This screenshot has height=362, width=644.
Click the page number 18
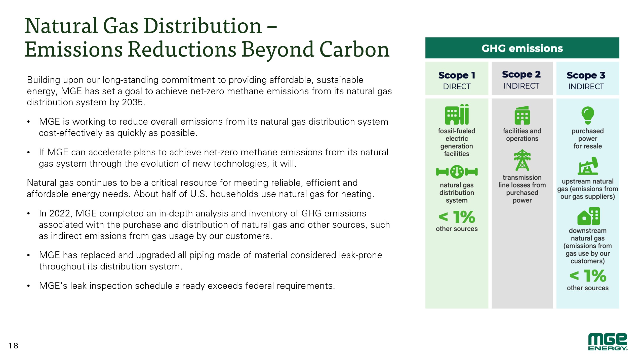(x=13, y=346)
